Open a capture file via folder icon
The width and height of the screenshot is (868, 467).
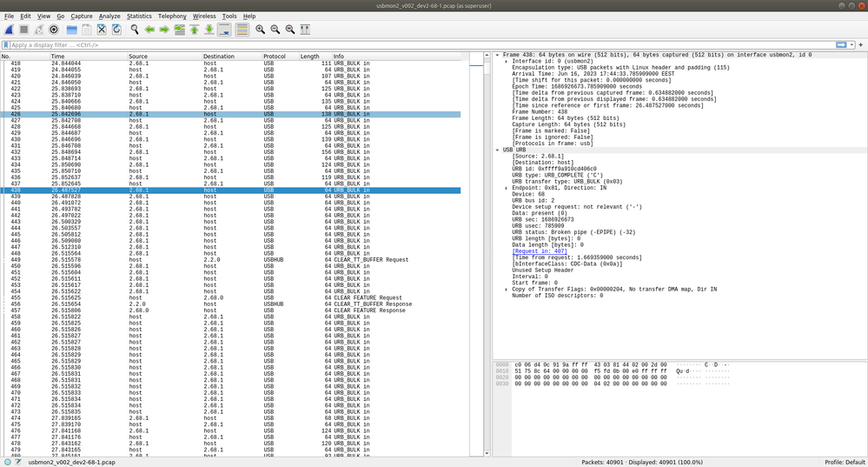coord(72,30)
